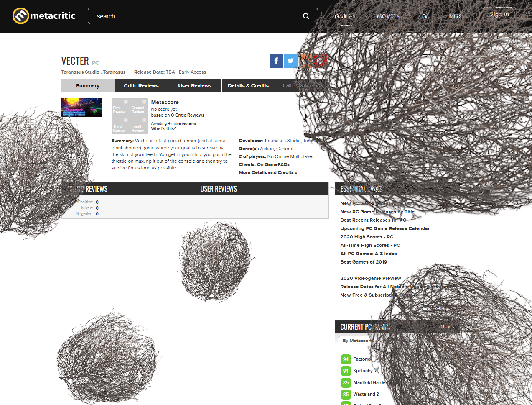Select the Details & Credits tab
The image size is (532, 405).
coord(248,86)
